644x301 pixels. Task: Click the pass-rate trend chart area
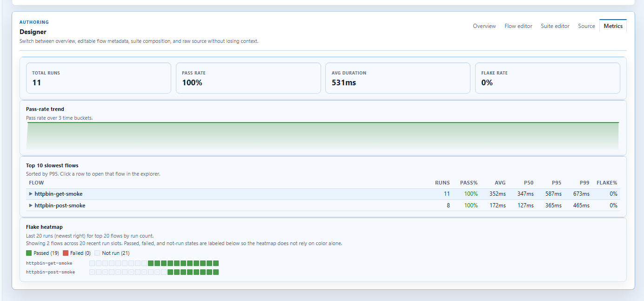(323, 136)
